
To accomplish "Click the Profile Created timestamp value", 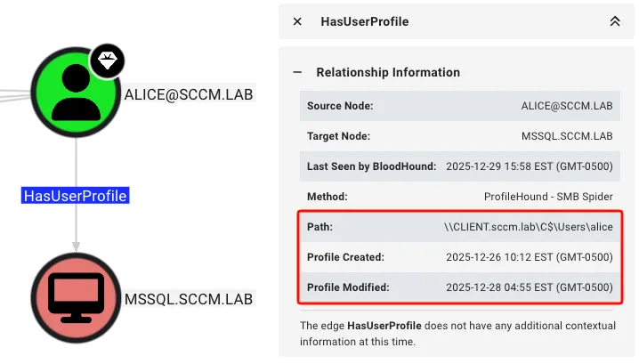I will pos(529,257).
